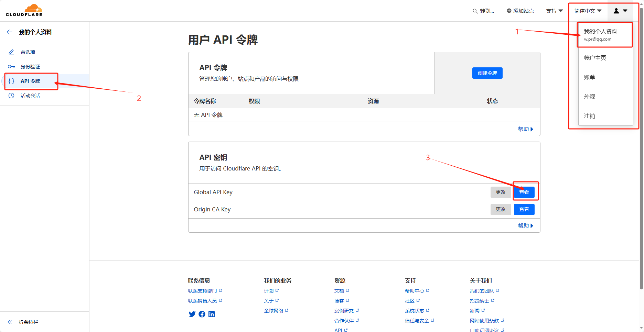This screenshot has height=332, width=644.
Task: Click the 状态 column header
Action: [x=492, y=101]
